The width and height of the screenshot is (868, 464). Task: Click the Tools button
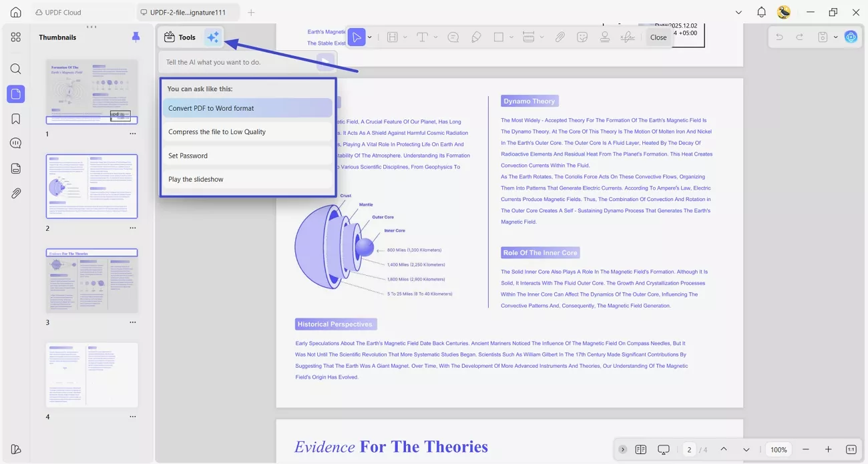click(x=180, y=37)
